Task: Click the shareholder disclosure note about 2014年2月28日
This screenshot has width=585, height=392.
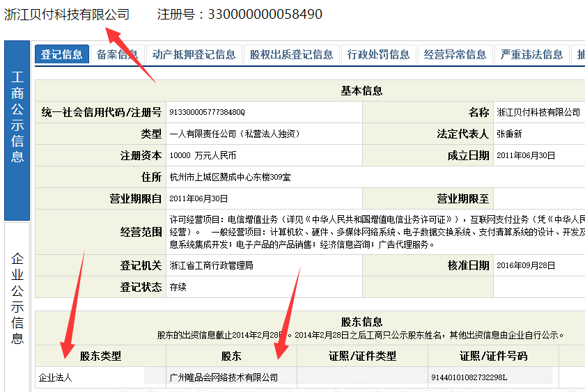Action: [x=361, y=335]
